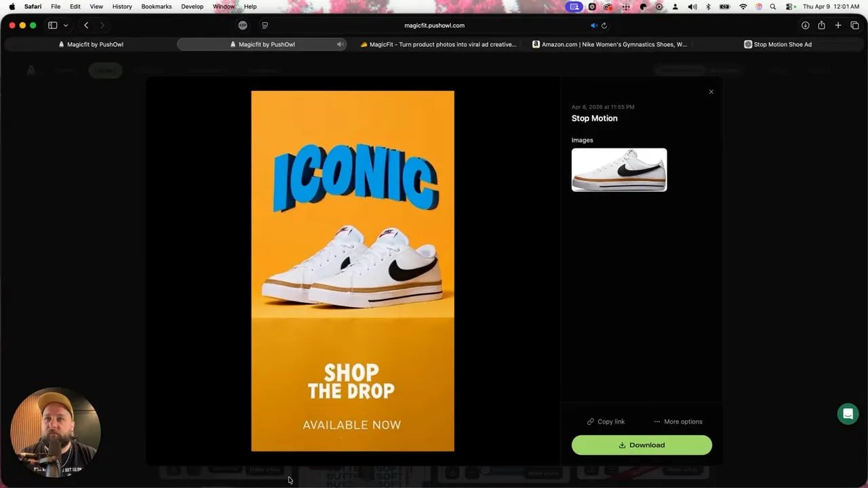Image resolution: width=868 pixels, height=488 pixels.
Task: Open the Downloads list icon in Safari toolbar
Action: (x=804, y=25)
